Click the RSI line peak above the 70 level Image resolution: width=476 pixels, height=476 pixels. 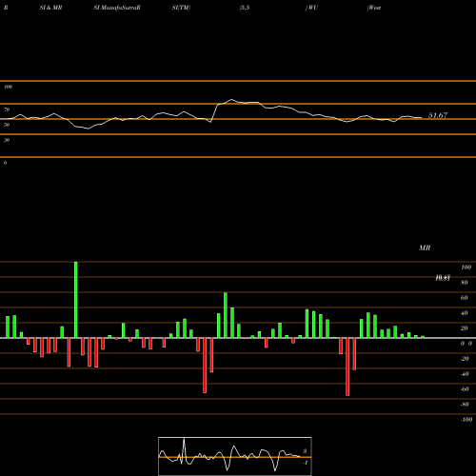[231, 99]
